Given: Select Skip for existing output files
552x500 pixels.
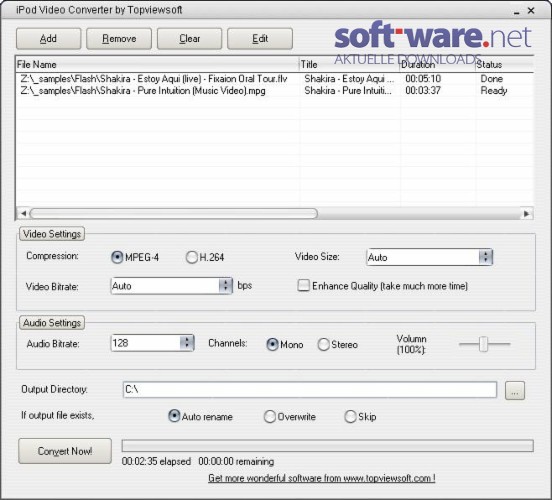Looking at the screenshot, I should coord(350,417).
